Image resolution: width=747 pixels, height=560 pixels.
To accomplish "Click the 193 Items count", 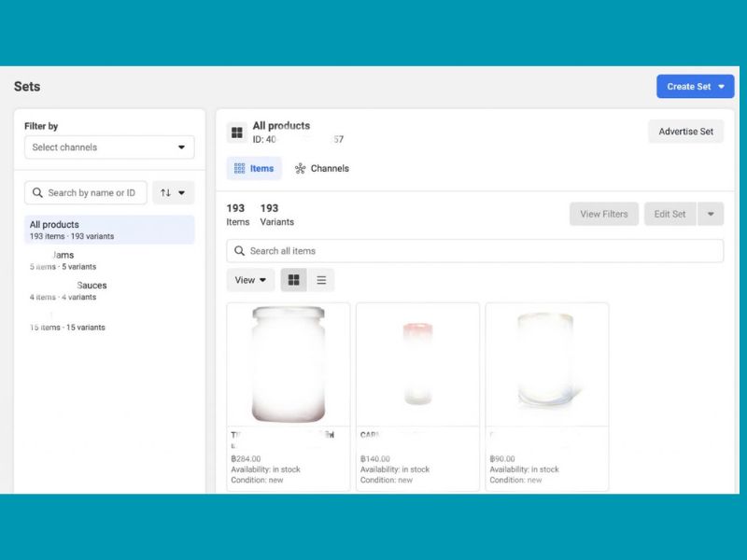I will click(x=238, y=215).
